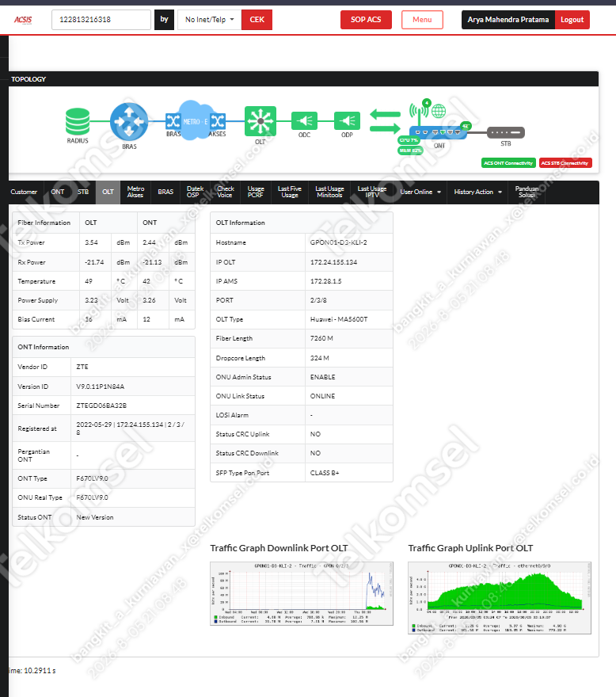
Task: Click the Version ID value V9.0.11P1N84A
Action: [100, 387]
